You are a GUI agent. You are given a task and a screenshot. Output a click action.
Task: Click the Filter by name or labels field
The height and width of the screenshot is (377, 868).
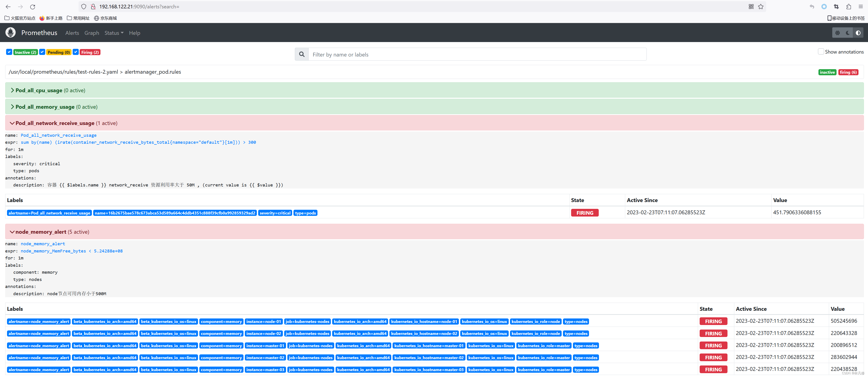[477, 54]
